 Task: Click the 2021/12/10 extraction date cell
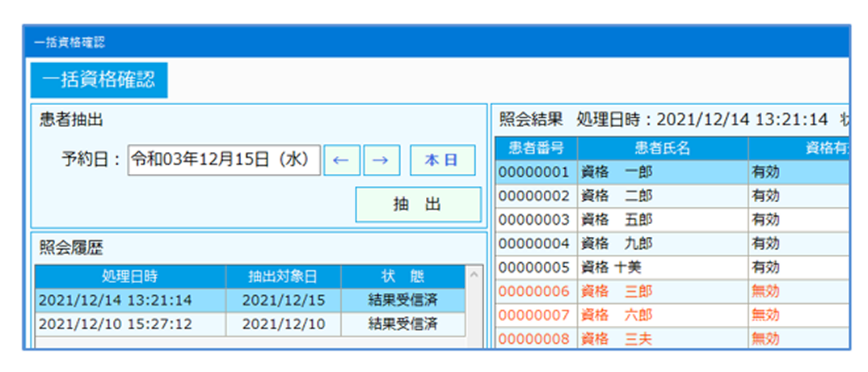tap(284, 323)
